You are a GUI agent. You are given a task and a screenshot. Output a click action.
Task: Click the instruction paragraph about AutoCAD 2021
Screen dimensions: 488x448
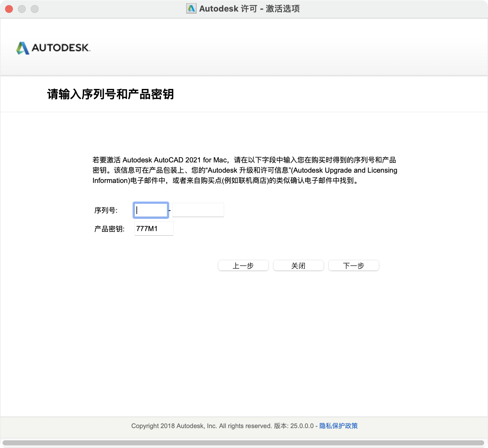pyautogui.click(x=245, y=170)
